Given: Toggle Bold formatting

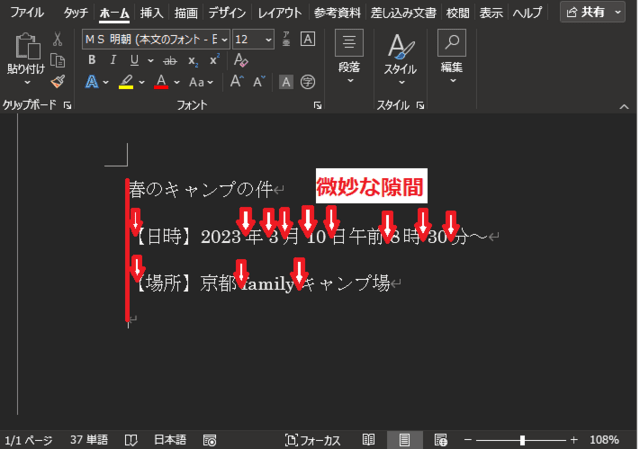Looking at the screenshot, I should 92,60.
